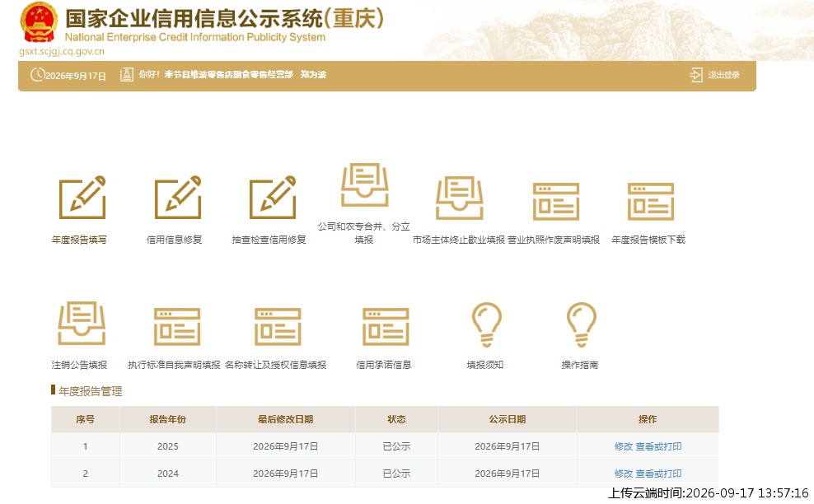The image size is (814, 504).
Task: Click 修改 for the 2024 report
Action: [624, 474]
